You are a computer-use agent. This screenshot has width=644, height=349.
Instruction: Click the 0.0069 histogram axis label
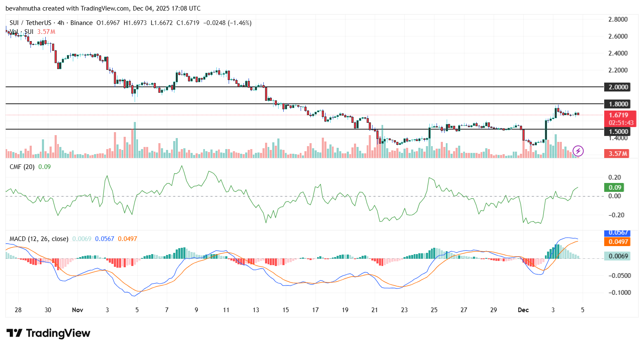click(618, 256)
